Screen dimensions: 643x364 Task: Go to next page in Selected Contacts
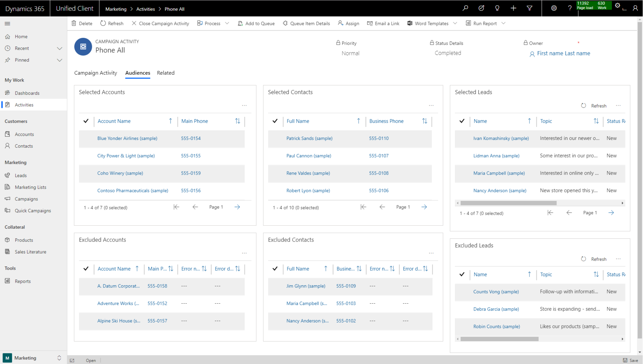point(424,207)
